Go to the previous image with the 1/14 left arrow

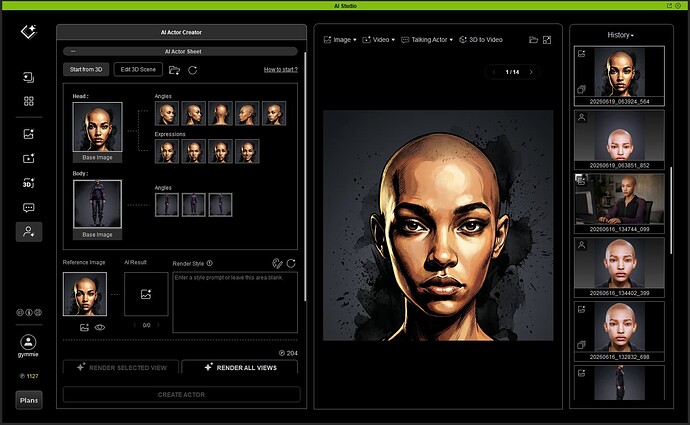[494, 72]
